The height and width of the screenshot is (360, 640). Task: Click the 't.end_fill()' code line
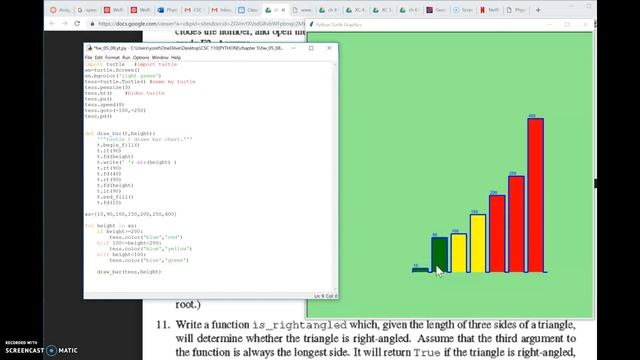tap(115, 197)
